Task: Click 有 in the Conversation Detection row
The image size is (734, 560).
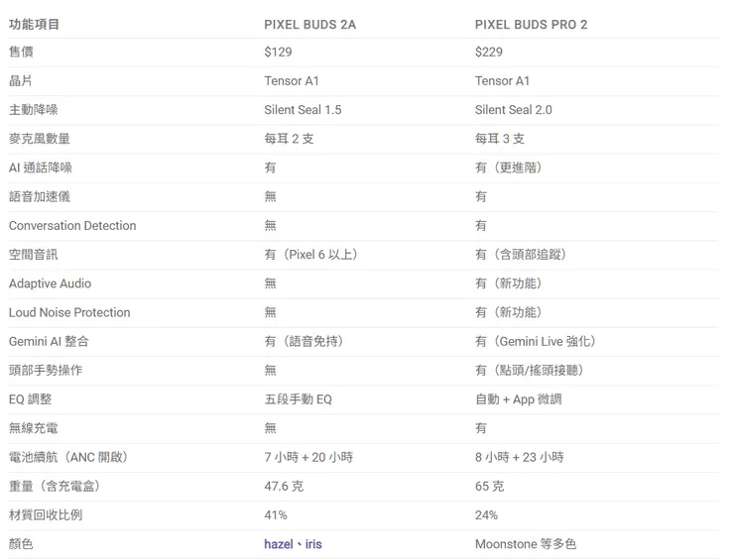Action: pyautogui.click(x=481, y=226)
